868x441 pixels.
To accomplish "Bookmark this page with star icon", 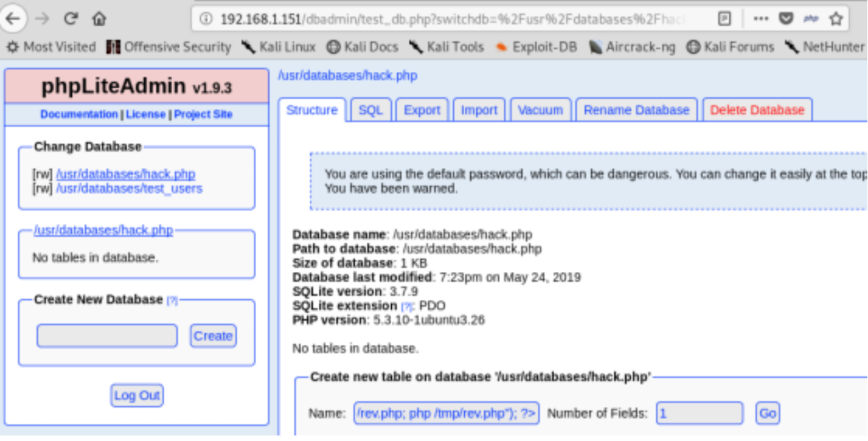I will tap(836, 19).
